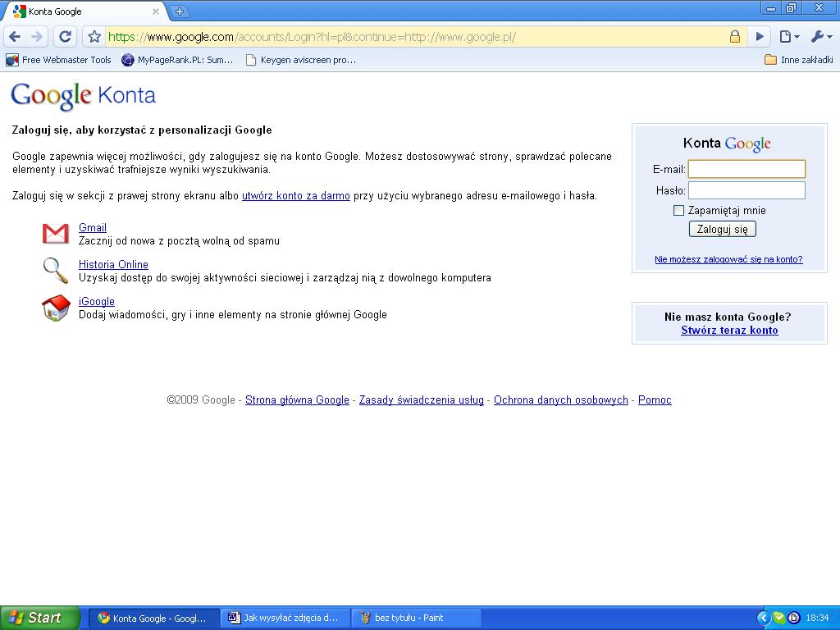Screen dimensions: 840x630
Task: Click the magnifying glass Historia icon
Action: click(x=56, y=271)
